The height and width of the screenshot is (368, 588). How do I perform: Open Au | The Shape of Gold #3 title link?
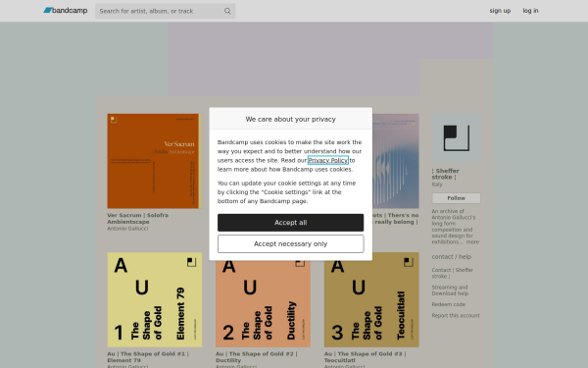[x=365, y=357]
